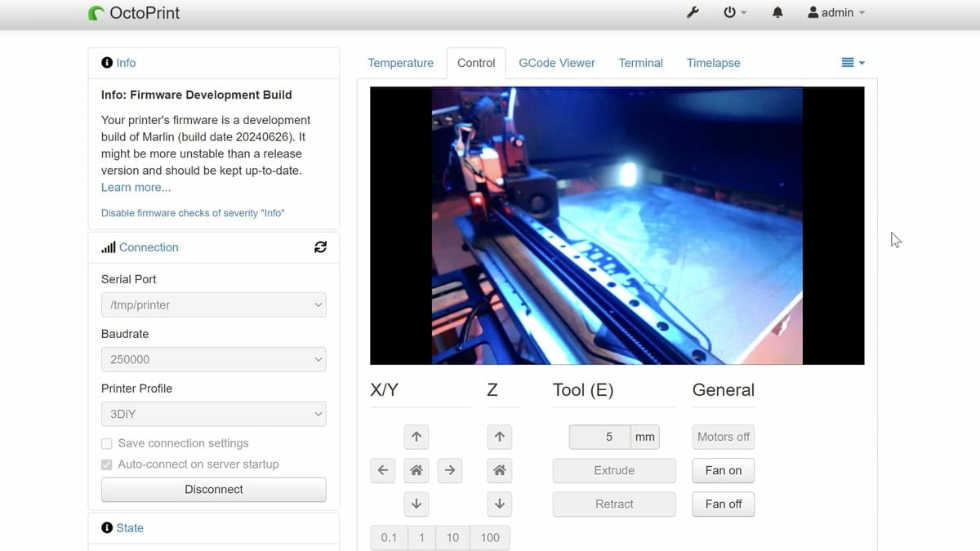Move Z axis up arrow
The height and width of the screenshot is (551, 980).
[499, 437]
